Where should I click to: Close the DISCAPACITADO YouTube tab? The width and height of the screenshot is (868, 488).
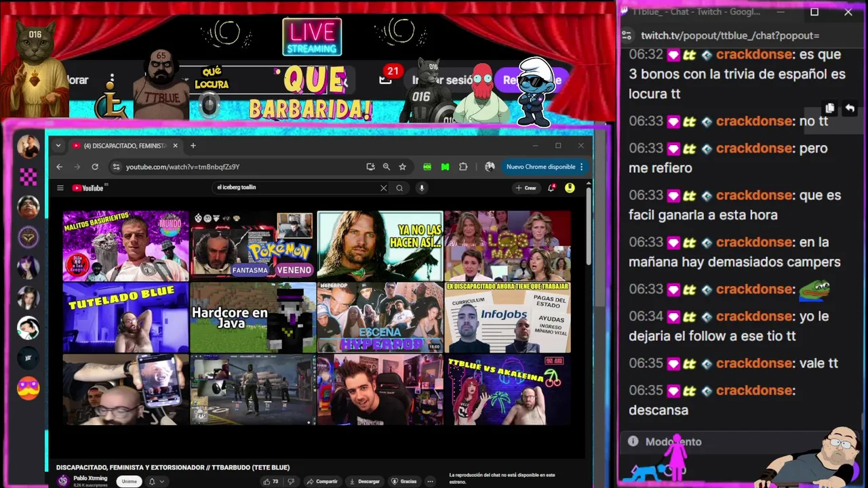175,146
